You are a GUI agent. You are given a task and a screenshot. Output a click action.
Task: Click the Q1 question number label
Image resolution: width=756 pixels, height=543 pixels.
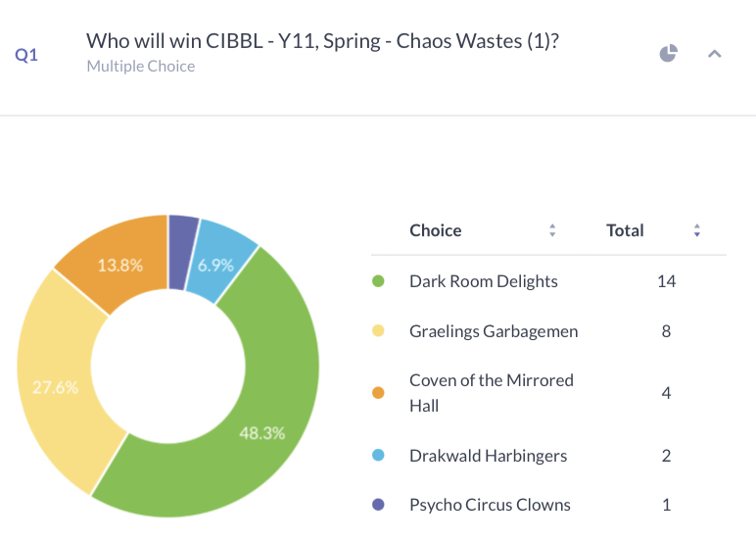click(x=26, y=55)
